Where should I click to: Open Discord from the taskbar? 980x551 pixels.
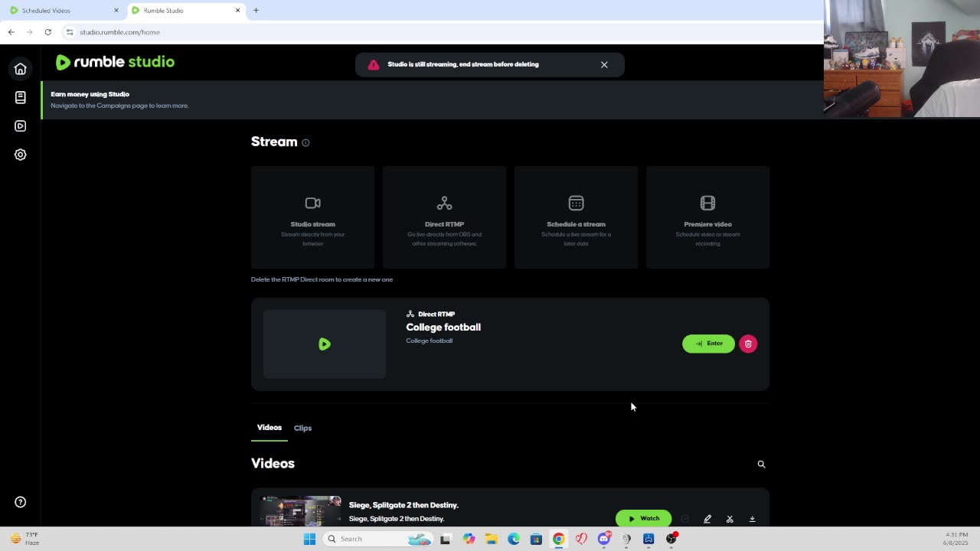coord(604,539)
